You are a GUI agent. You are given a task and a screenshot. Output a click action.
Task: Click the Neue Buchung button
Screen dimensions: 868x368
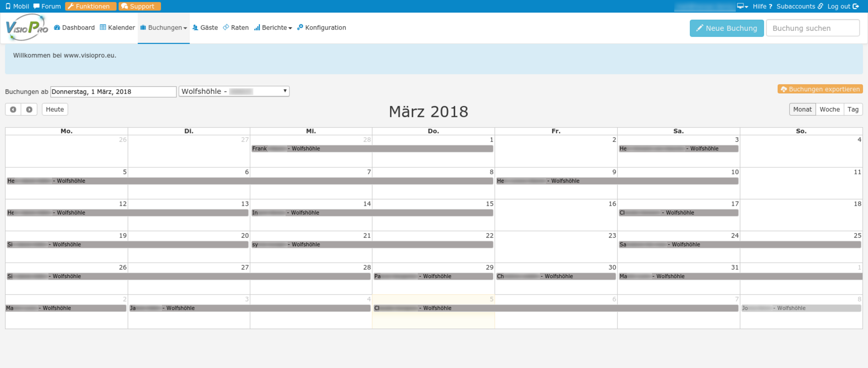(726, 28)
